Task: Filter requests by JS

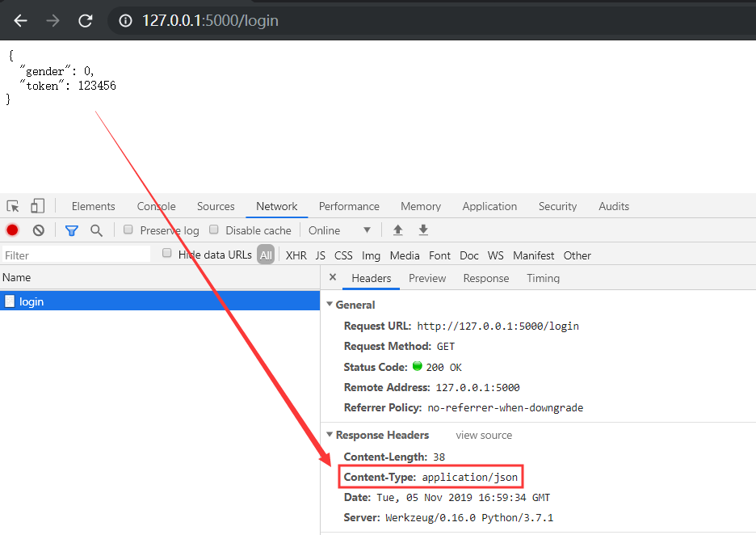Action: pyautogui.click(x=320, y=255)
